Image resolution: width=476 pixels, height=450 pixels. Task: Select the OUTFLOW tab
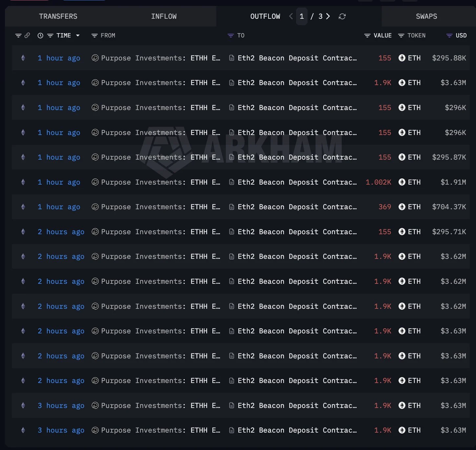tap(265, 16)
